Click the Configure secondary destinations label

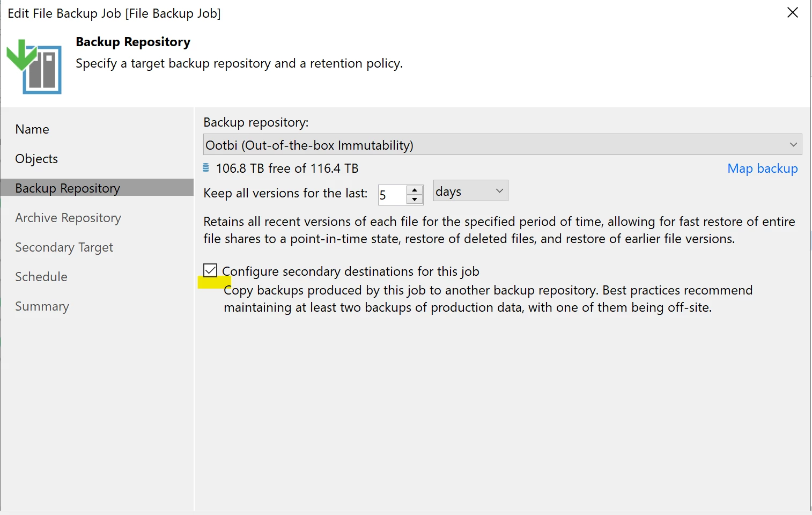click(x=351, y=271)
